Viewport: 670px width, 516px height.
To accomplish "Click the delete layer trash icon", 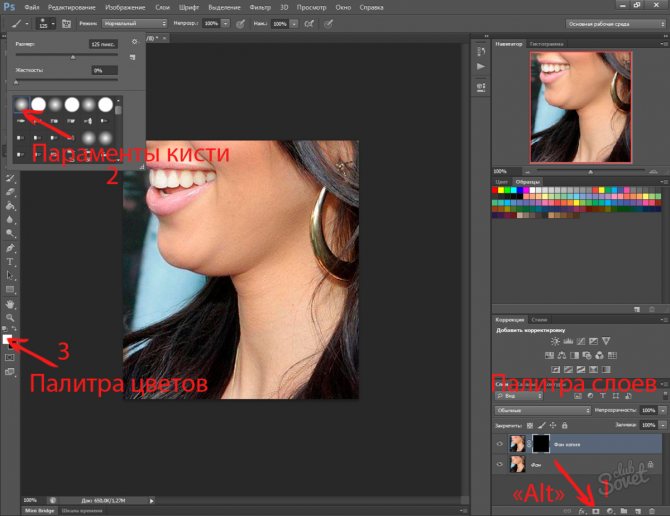I will tap(651, 509).
